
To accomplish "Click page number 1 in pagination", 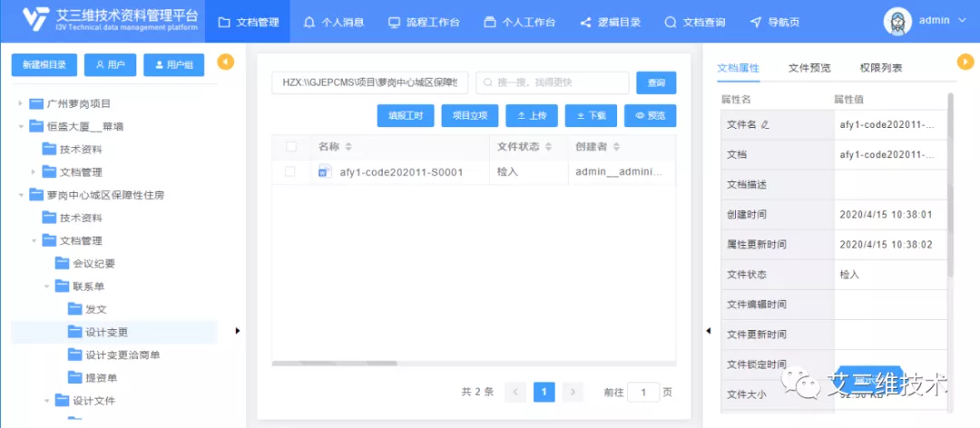I will tap(544, 393).
